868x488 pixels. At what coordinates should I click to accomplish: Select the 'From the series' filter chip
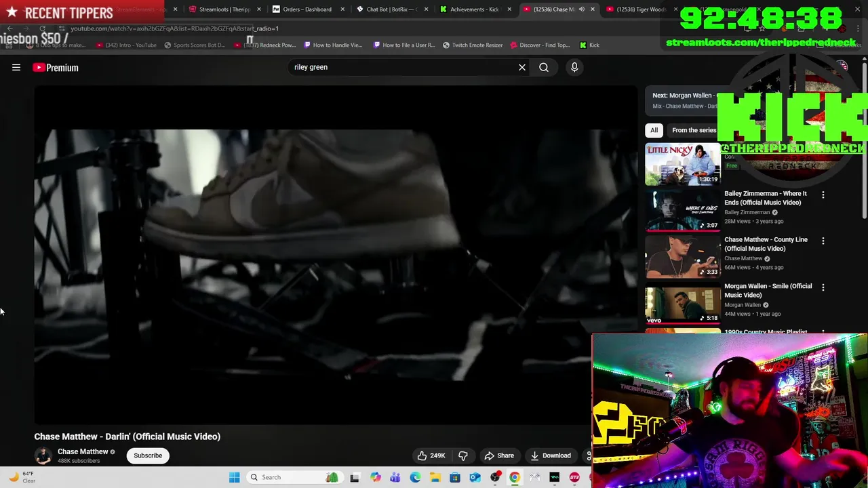[694, 130]
